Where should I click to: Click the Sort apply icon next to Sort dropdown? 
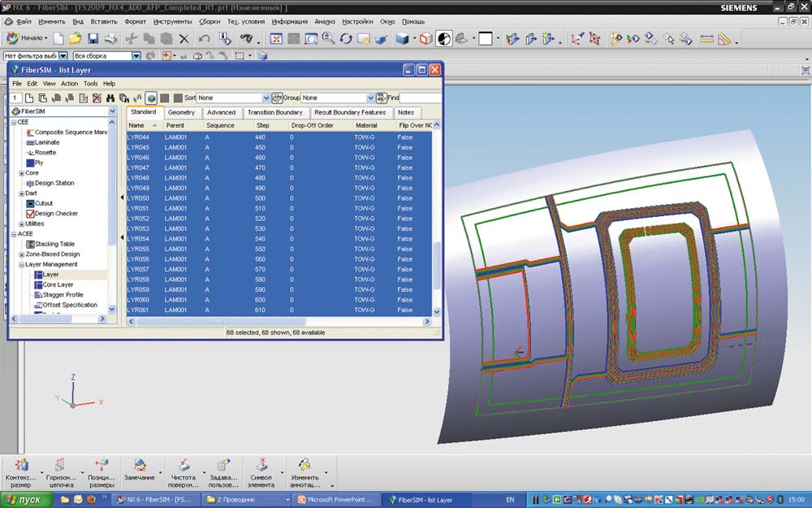(277, 98)
